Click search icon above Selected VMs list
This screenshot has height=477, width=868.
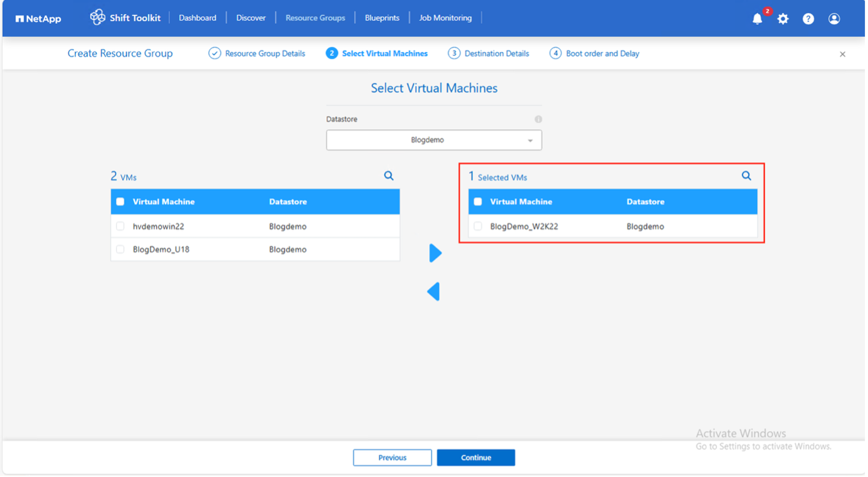click(x=746, y=176)
